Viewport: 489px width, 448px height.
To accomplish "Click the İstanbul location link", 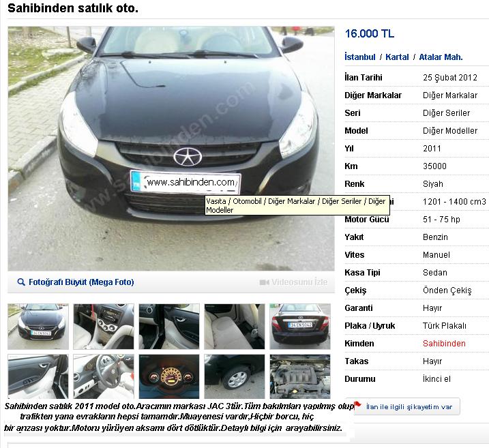I will tap(360, 57).
